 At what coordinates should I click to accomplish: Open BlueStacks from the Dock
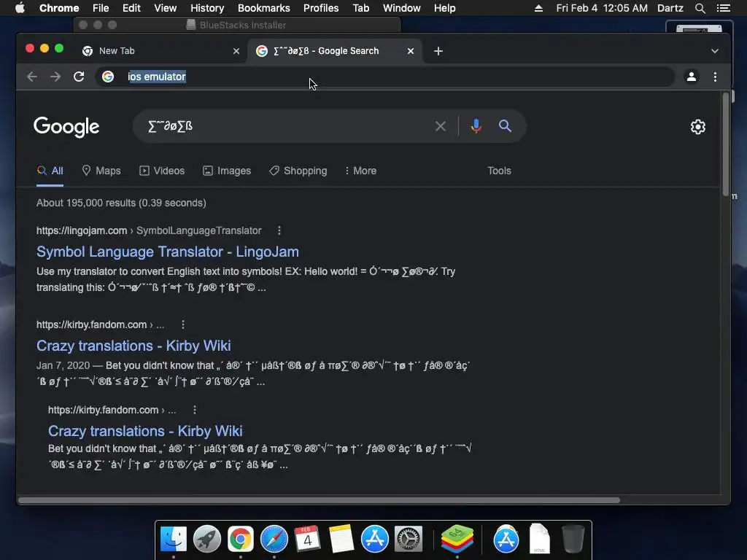(457, 539)
